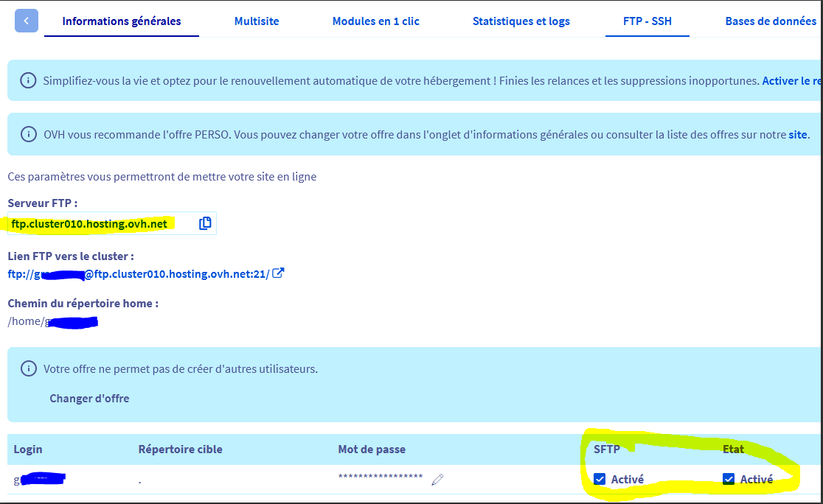This screenshot has height=504, width=823.
Task: Toggle the Etat Activé checkbox
Action: pos(729,480)
